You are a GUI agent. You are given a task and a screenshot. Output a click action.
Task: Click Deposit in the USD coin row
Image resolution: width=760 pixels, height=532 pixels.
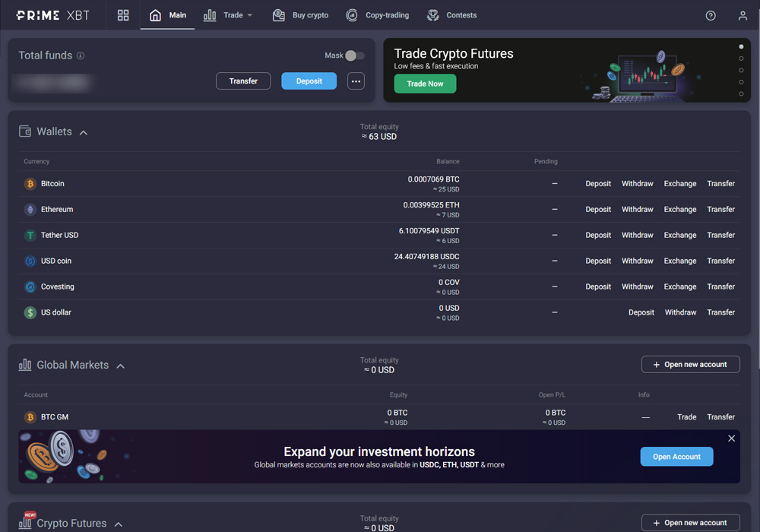(x=598, y=261)
